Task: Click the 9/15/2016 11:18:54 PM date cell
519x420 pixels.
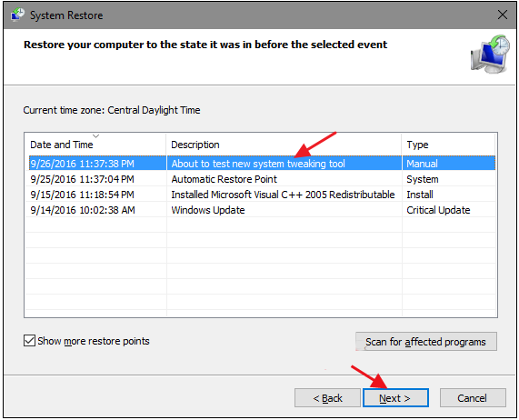Action: [x=82, y=195]
